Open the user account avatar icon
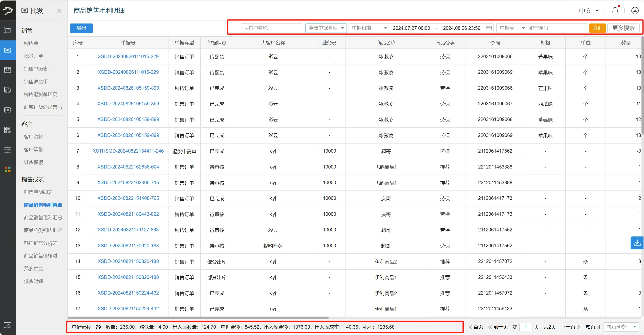 pos(635,11)
